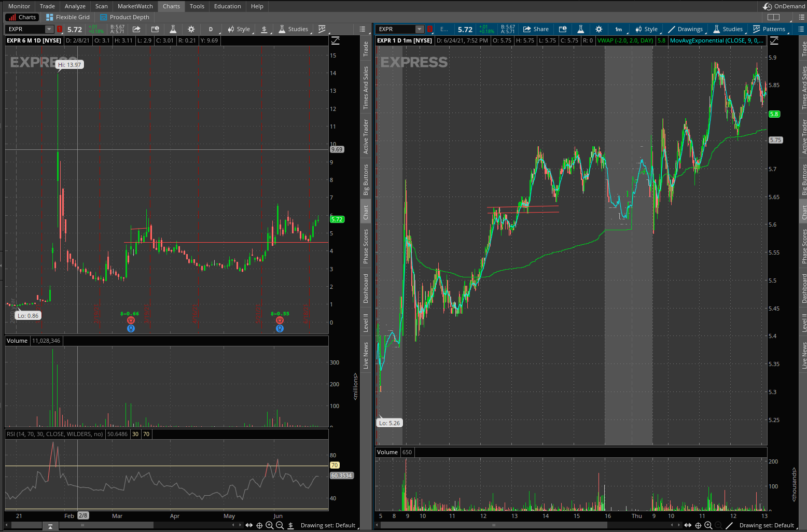
Task: Switch to the Trade main tab
Action: [x=47, y=6]
